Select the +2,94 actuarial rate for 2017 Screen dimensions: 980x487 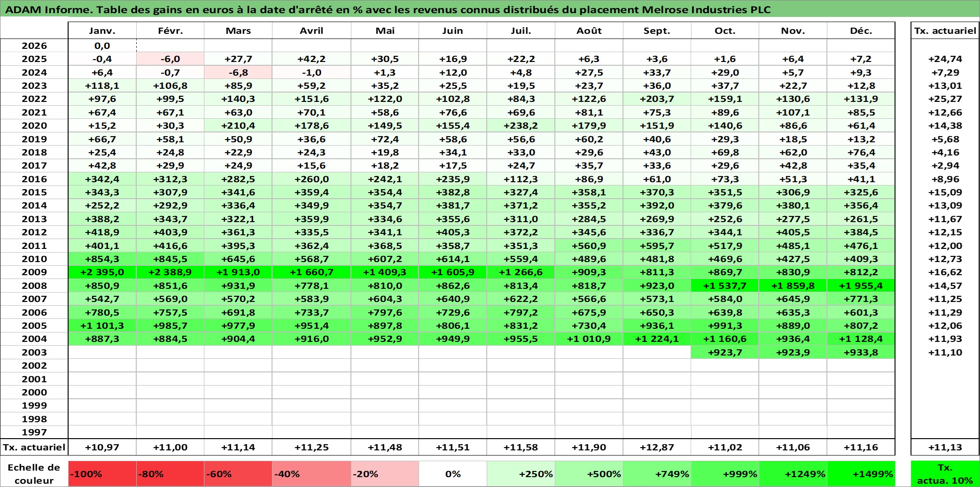pyautogui.click(x=945, y=165)
